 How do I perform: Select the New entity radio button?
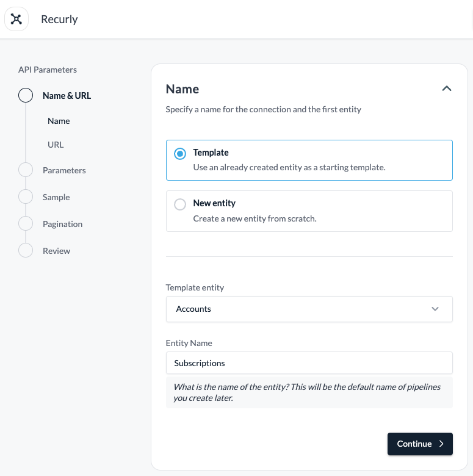(180, 204)
